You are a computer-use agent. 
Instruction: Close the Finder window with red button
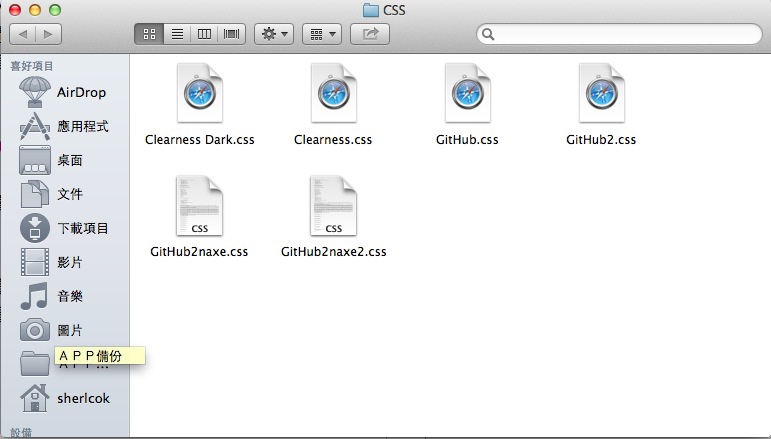point(15,9)
